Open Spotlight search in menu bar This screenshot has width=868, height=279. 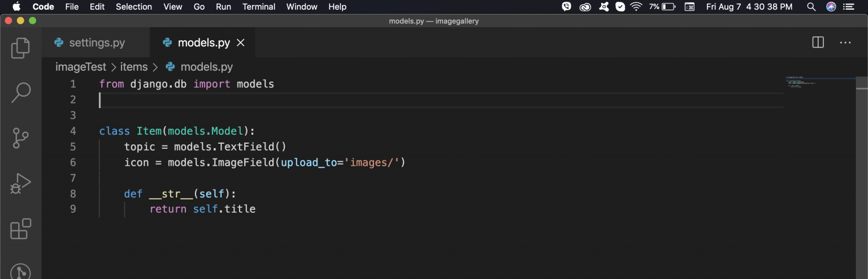tap(811, 7)
